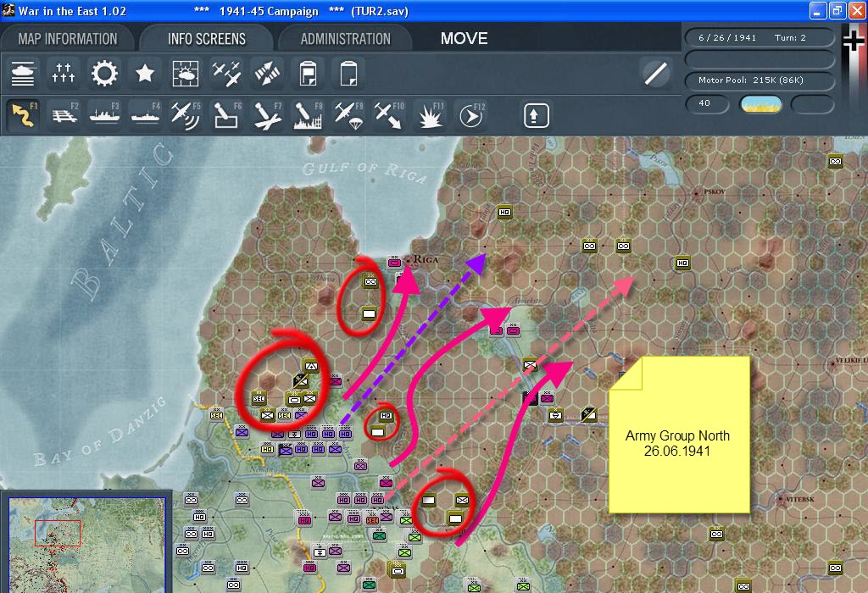Select German unit at Riga coast
This screenshot has height=593, width=868.
(x=394, y=261)
